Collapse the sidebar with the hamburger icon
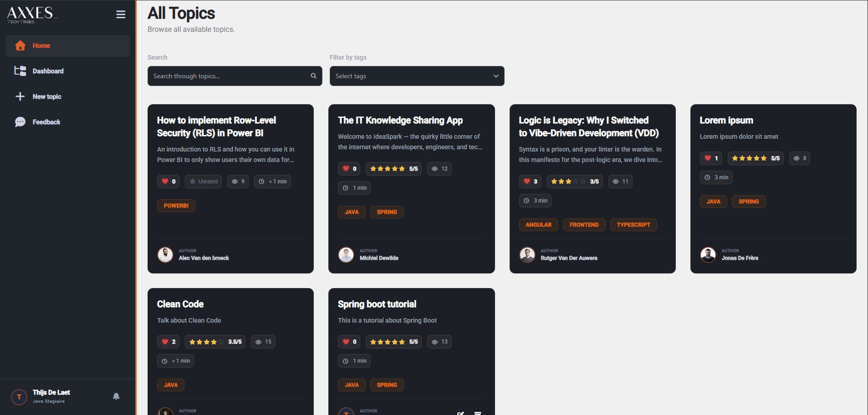Image resolution: width=868 pixels, height=415 pixels. [x=121, y=15]
